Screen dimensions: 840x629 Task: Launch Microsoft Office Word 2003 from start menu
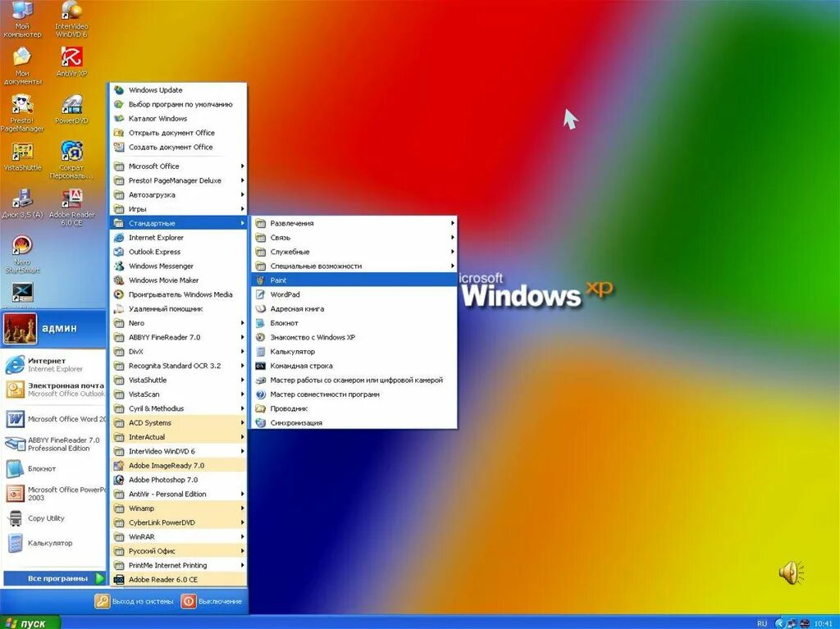pyautogui.click(x=53, y=419)
